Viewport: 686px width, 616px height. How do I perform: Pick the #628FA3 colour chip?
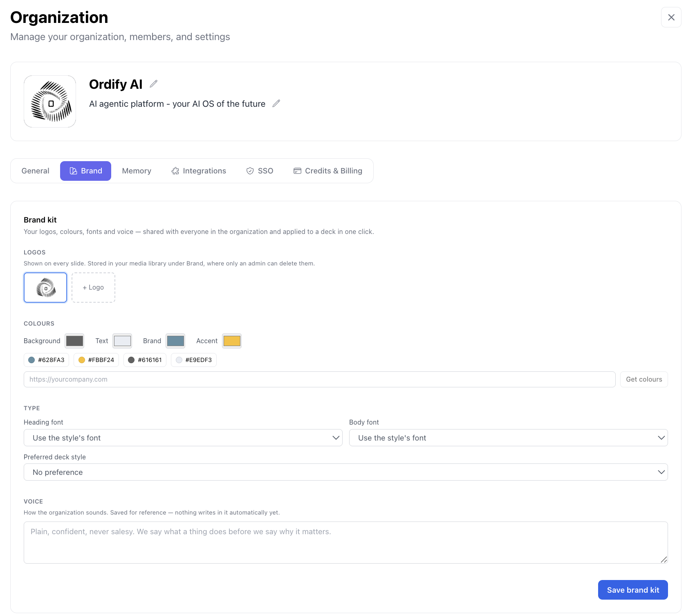(47, 360)
